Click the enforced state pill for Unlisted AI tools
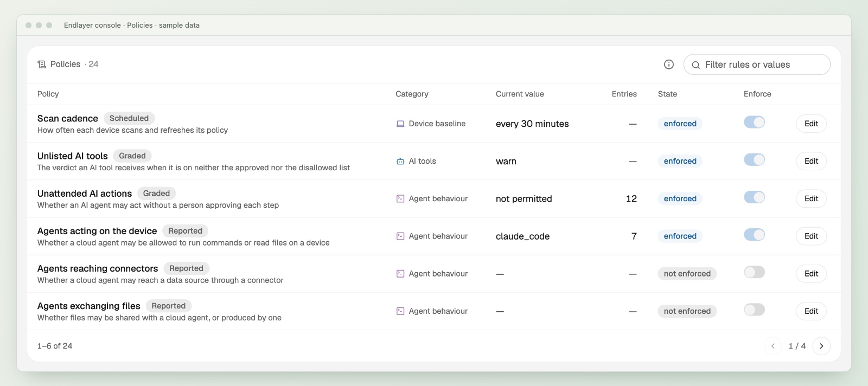The width and height of the screenshot is (868, 386). point(680,161)
